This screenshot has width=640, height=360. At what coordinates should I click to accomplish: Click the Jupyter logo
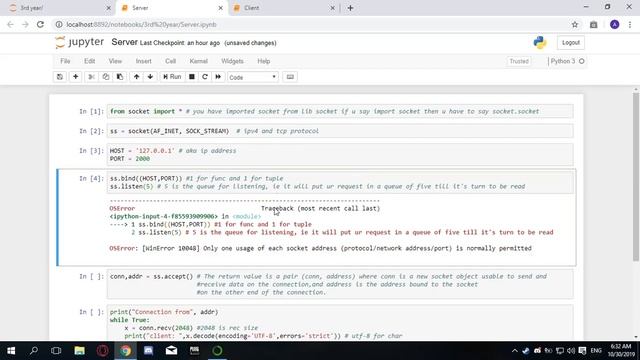(80, 42)
